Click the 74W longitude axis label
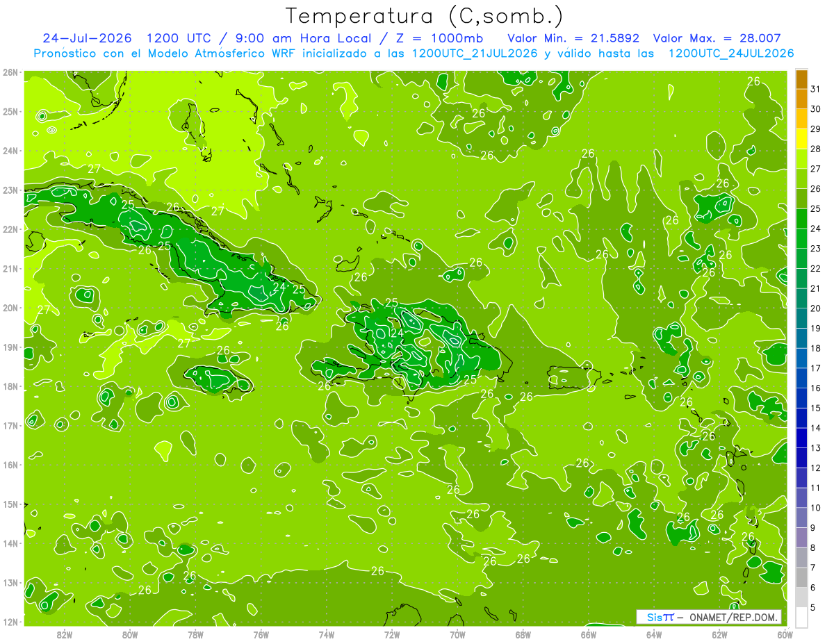This screenshot has height=644, width=834. tap(326, 634)
